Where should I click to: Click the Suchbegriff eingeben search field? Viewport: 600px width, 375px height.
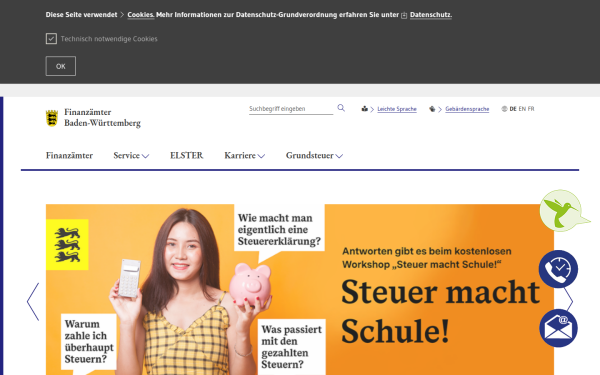coord(291,109)
